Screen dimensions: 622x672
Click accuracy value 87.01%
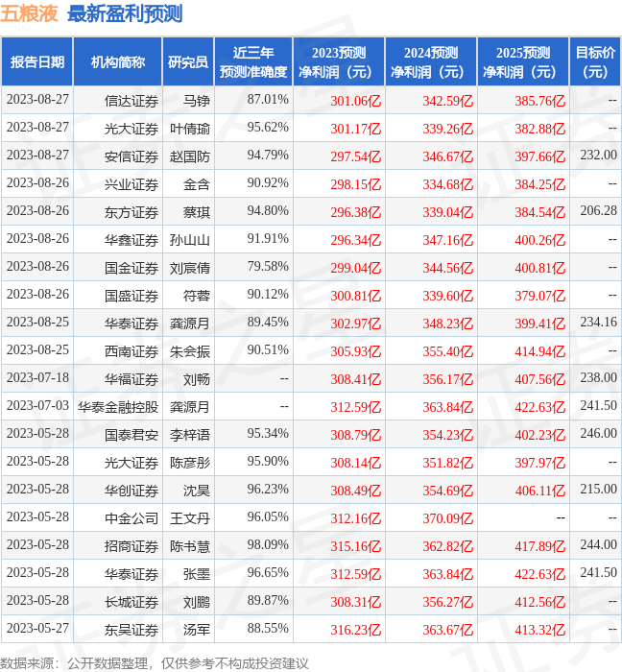coord(268,100)
